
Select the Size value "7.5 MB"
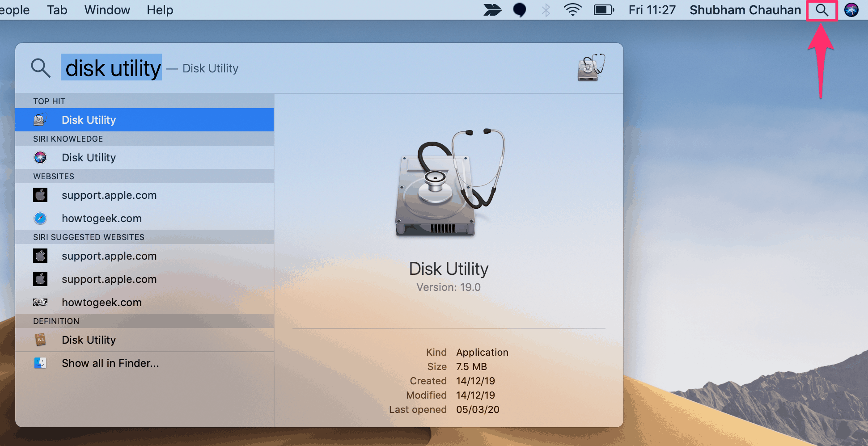[471, 366]
